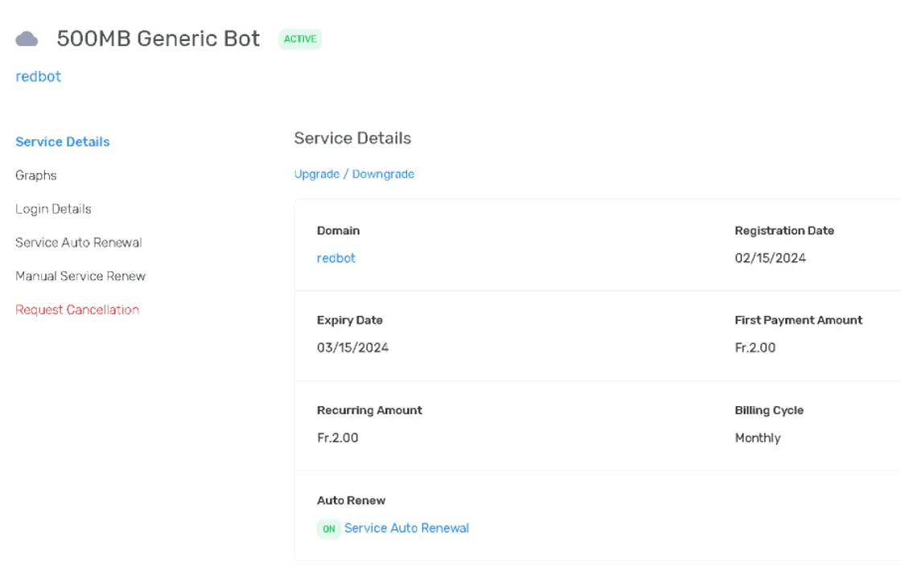Go to Login Details in the sidebar

(x=53, y=208)
